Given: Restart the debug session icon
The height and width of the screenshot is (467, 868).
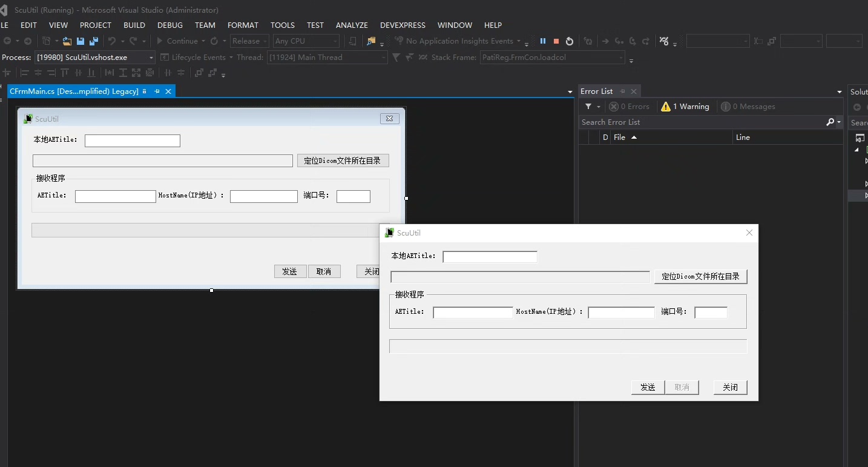Looking at the screenshot, I should coord(570,41).
